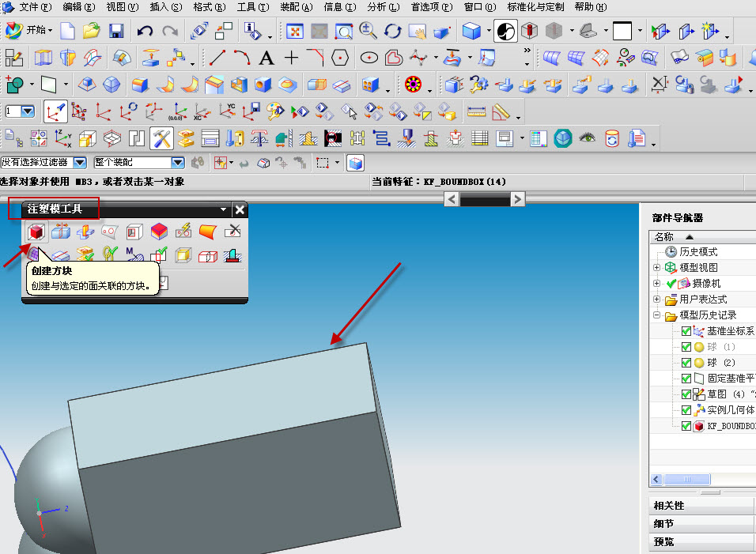Select the Zoom magnifier tool
This screenshot has width=756, height=554.
[368, 31]
